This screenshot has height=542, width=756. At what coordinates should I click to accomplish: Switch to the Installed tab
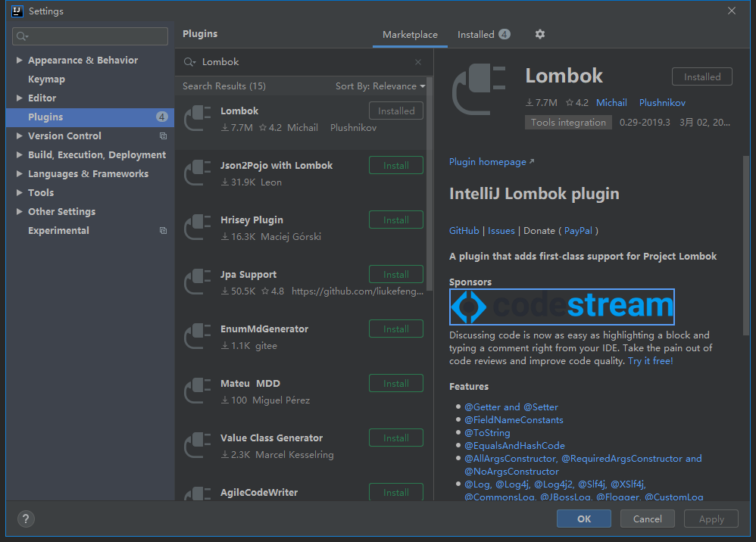pyautogui.click(x=478, y=34)
